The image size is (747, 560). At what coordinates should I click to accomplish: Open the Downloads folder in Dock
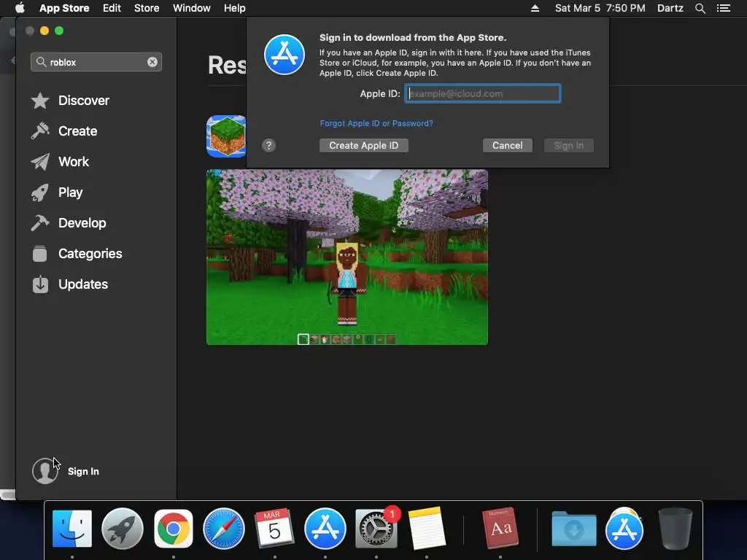[x=574, y=529]
